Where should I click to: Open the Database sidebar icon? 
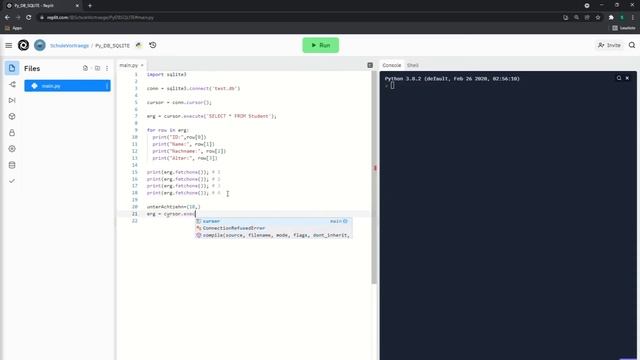(12, 165)
